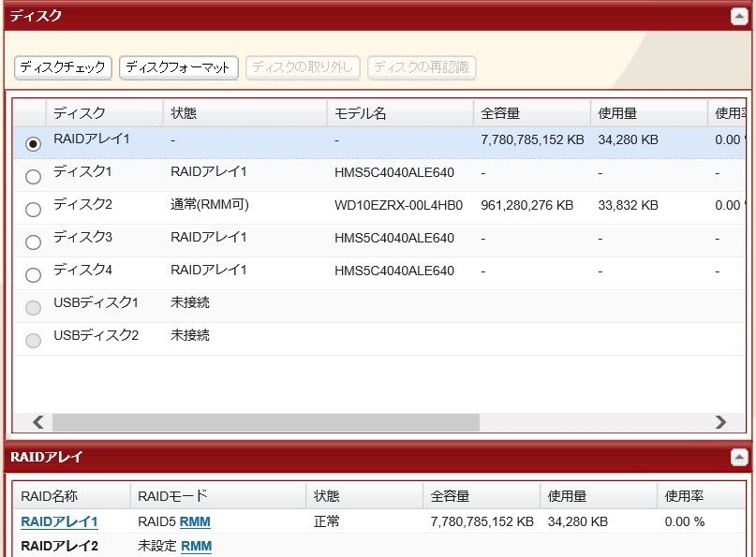Image resolution: width=756 pixels, height=557 pixels.
Task: Click the 全容量 column header in disk table
Action: click(532, 113)
